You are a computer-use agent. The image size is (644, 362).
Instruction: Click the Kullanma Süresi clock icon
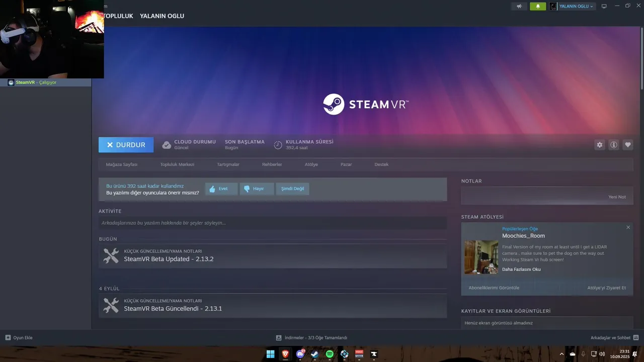tap(278, 145)
